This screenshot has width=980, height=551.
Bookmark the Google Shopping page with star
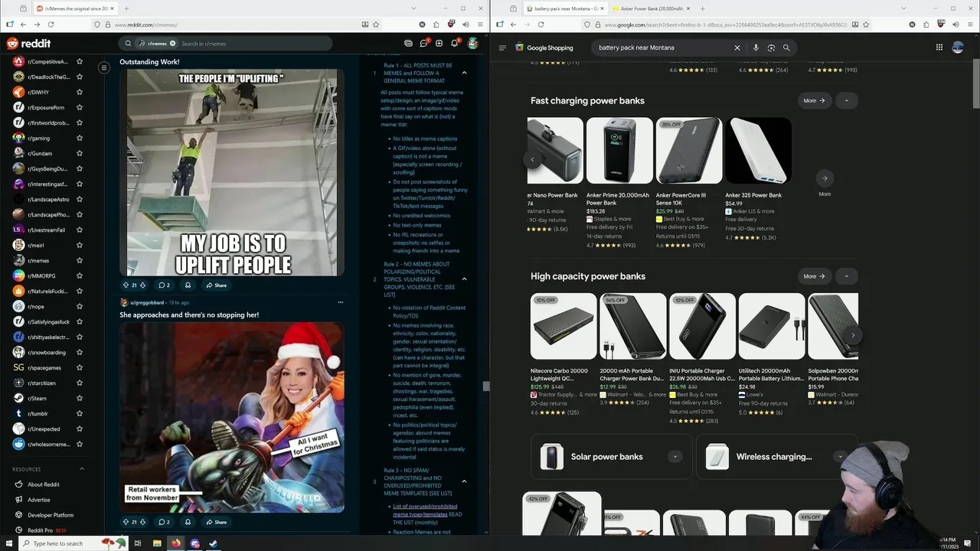(x=866, y=24)
